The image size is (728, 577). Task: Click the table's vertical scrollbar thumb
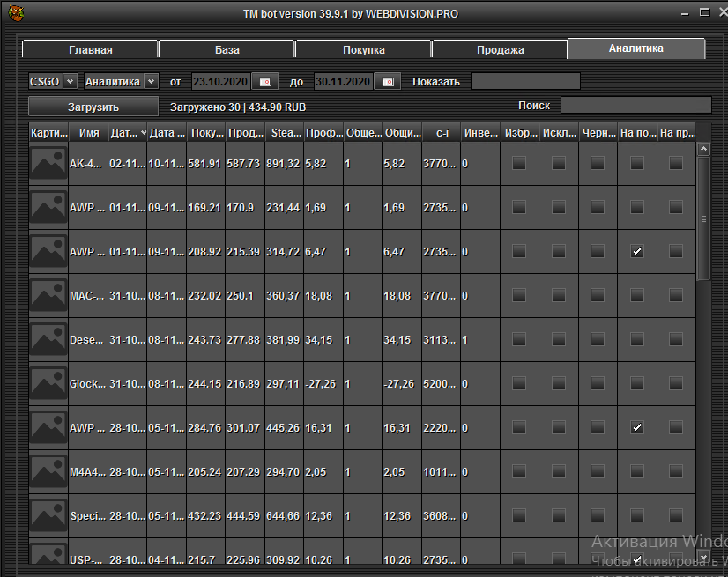702,216
